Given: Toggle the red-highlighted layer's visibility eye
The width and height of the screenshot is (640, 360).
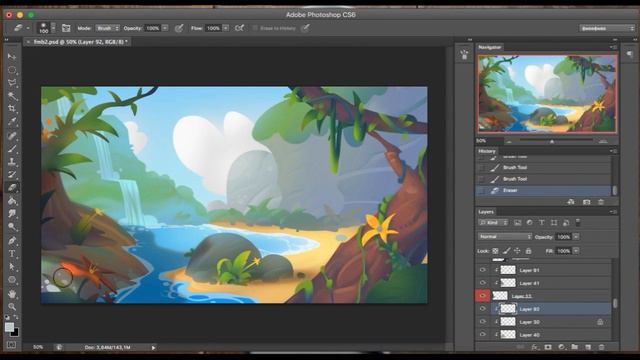Looking at the screenshot, I should [x=482, y=296].
